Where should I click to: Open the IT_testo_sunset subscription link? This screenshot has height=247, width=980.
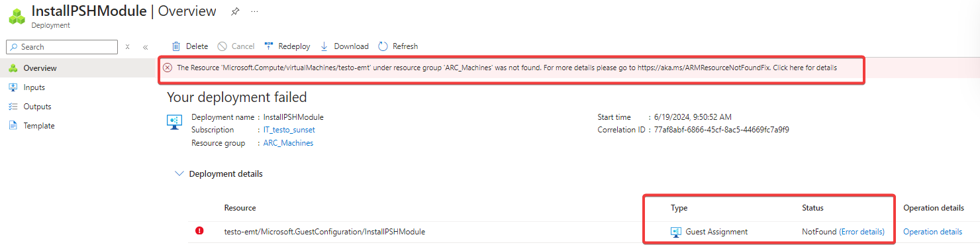[289, 130]
